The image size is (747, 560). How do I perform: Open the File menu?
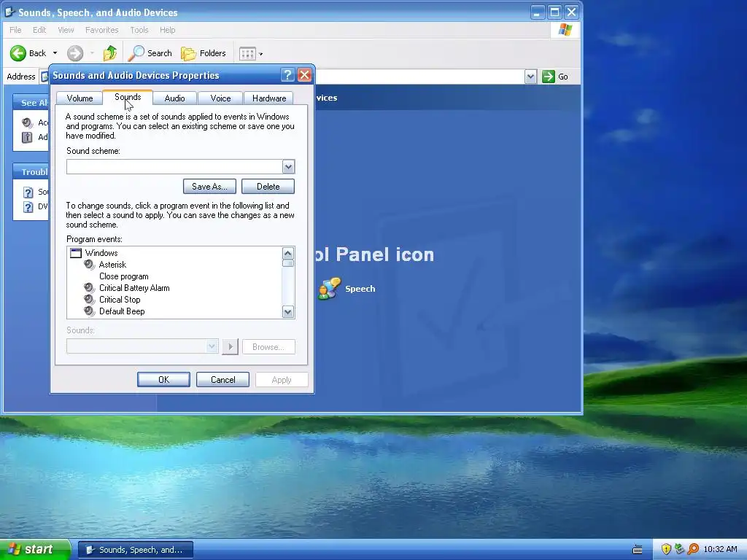15,30
